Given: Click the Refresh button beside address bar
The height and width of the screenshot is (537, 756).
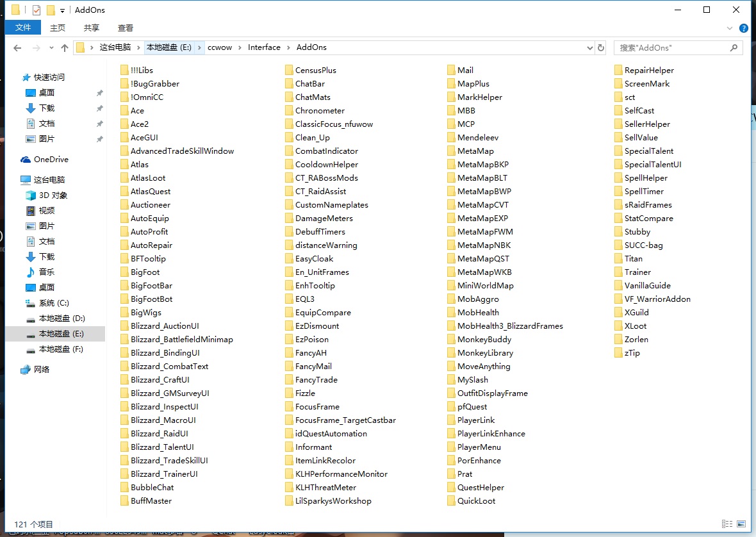Looking at the screenshot, I should (600, 48).
